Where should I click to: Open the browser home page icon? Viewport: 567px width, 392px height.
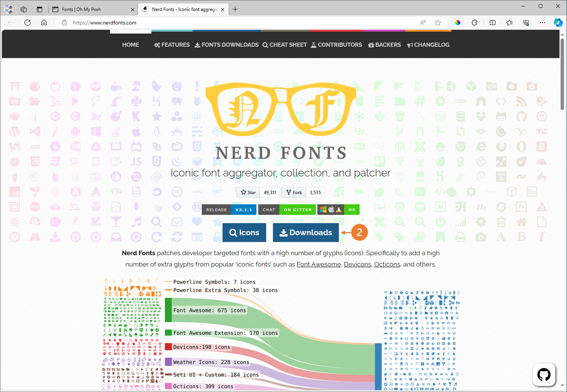tap(44, 23)
